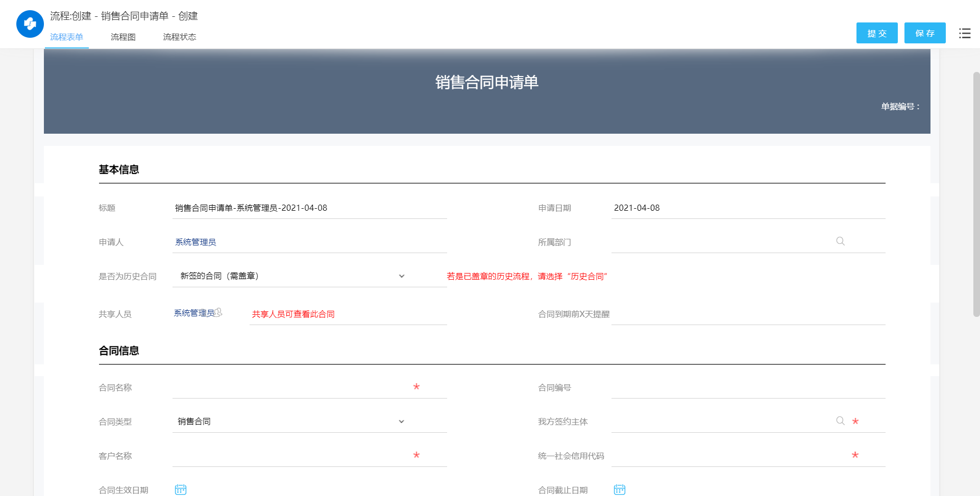Switch to the 流程图 tab
980x496 pixels.
tap(123, 37)
